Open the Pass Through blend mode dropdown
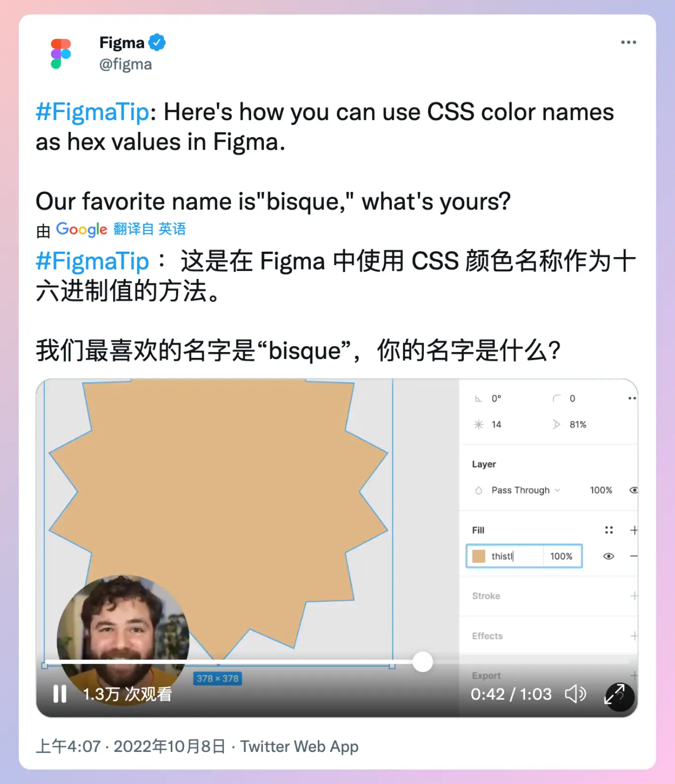Viewport: 675px width, 784px height. point(525,490)
